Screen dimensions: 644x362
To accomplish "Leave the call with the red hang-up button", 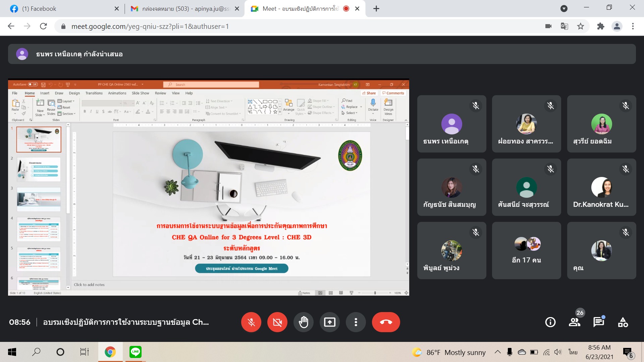I will [386, 322].
